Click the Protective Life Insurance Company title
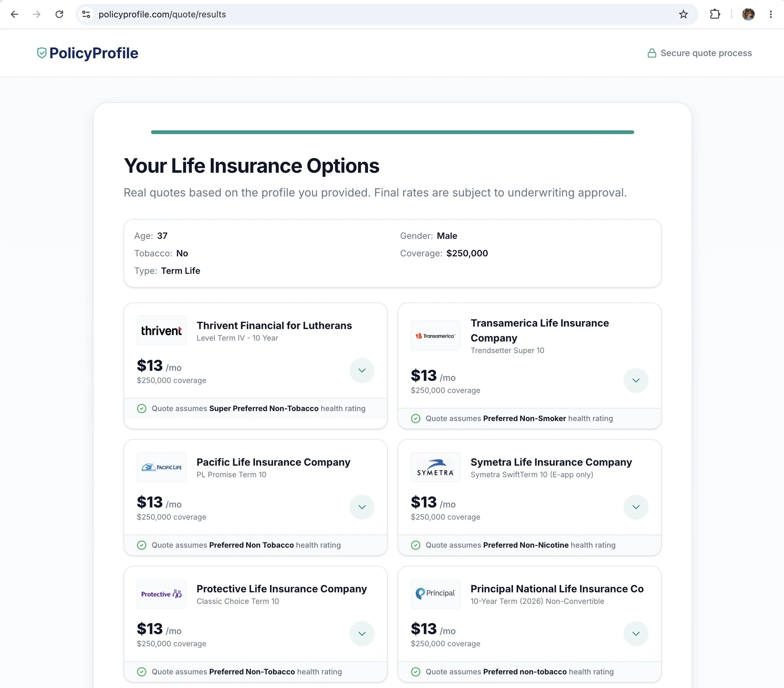 click(282, 589)
